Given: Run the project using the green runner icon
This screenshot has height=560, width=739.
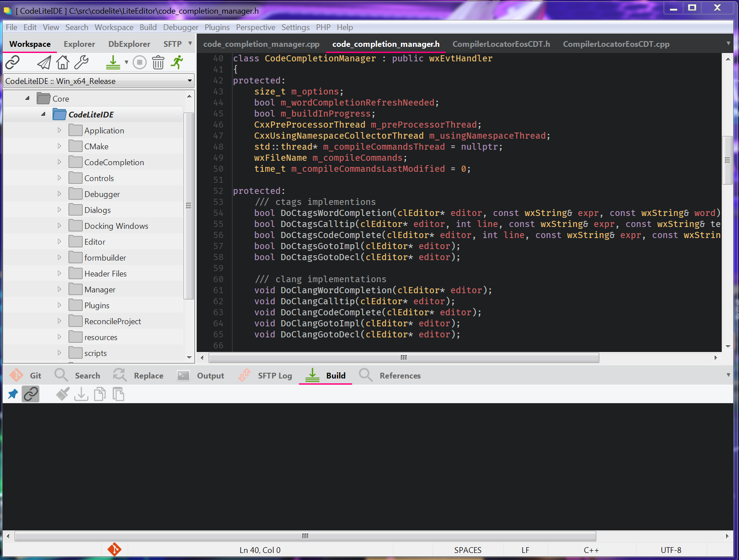Looking at the screenshot, I should 176,62.
